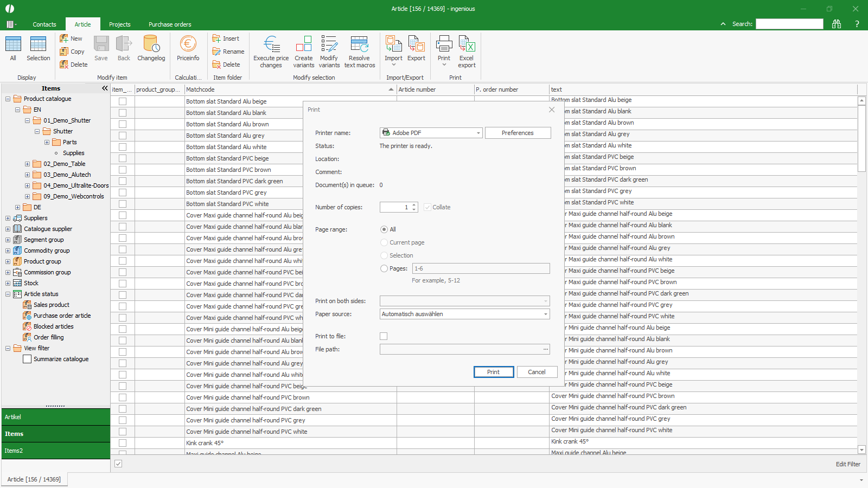Open the Changelog tool
Viewport: 868px width, 488px height.
pyautogui.click(x=151, y=44)
